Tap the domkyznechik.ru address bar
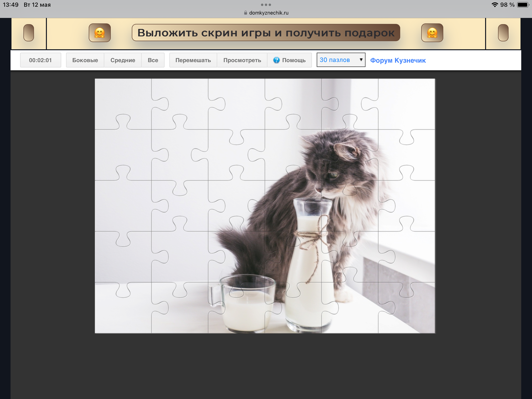Viewport: 532px width, 399px height. click(266, 13)
